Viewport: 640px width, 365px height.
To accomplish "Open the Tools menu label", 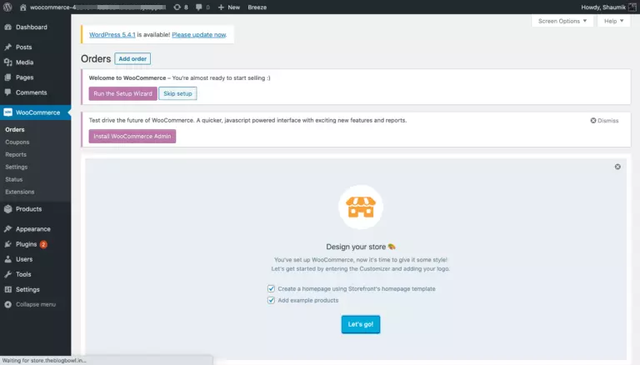I will pyautogui.click(x=23, y=274).
